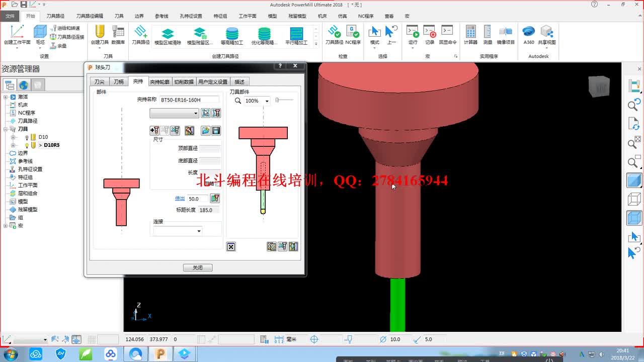This screenshot has height=362, width=644.
Task: Toggle 回显命令 echo commands
Action: point(447,35)
